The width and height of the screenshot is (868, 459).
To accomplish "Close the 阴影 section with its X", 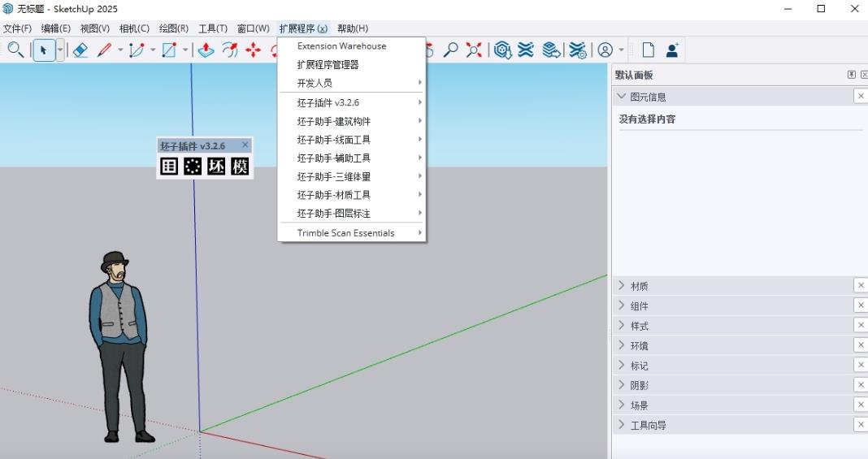I will [861, 385].
